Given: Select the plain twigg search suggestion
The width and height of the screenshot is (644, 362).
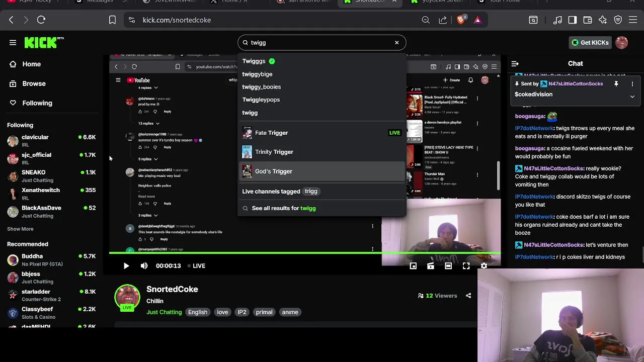Looking at the screenshot, I should coord(322,113).
